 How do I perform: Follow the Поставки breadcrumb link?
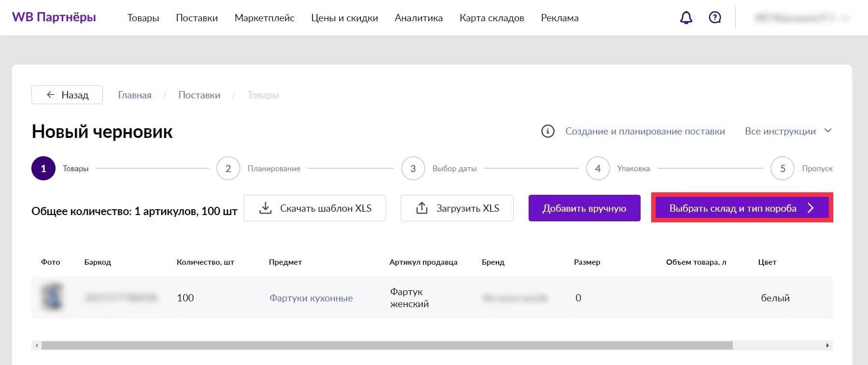click(199, 95)
